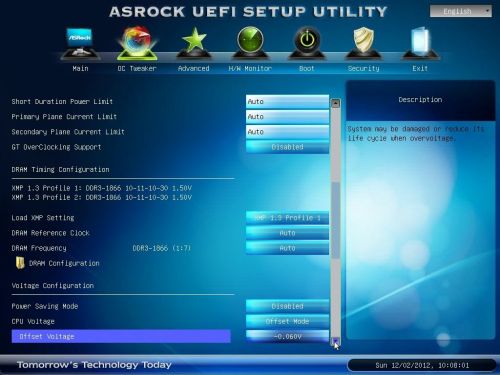Go to the Advanced tab label
Screen dimensions: 500x375
pos(194,68)
